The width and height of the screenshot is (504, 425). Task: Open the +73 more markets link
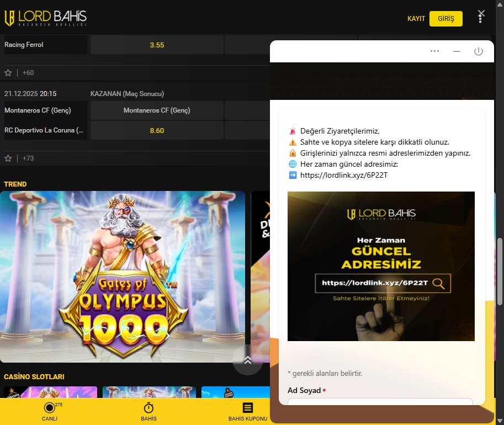(x=28, y=158)
